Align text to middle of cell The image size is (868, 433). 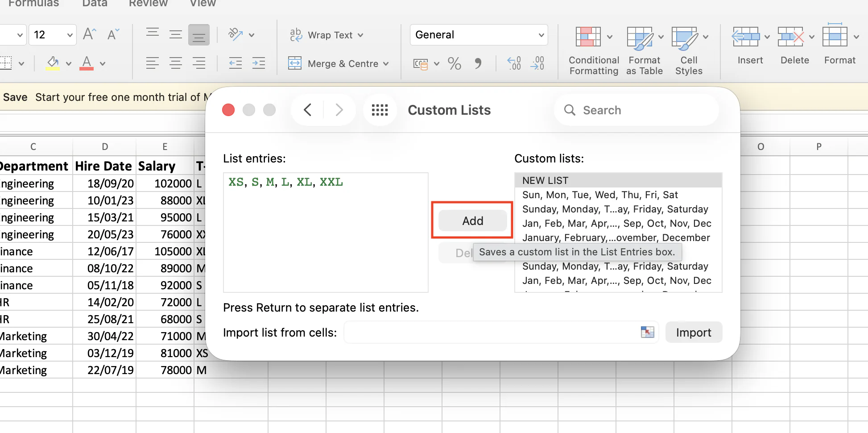coord(176,34)
